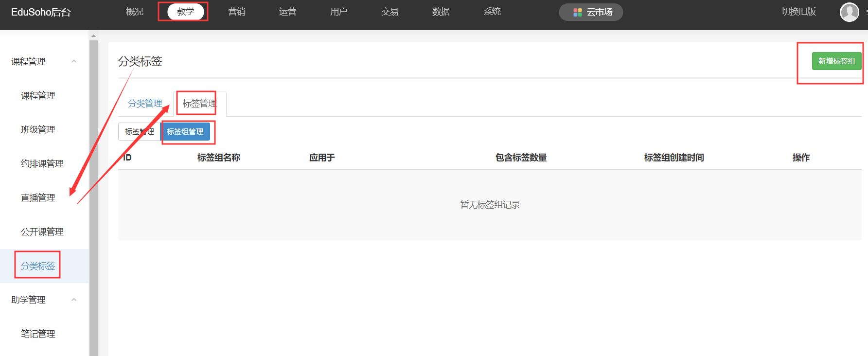Open the 云市场 cloud market button
868x356 pixels.
tap(591, 12)
